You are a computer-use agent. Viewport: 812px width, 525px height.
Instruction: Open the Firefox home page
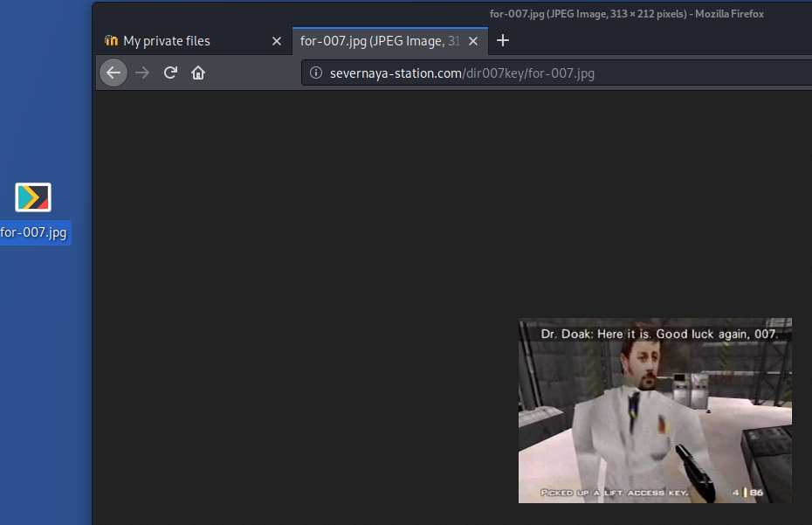pyautogui.click(x=198, y=73)
